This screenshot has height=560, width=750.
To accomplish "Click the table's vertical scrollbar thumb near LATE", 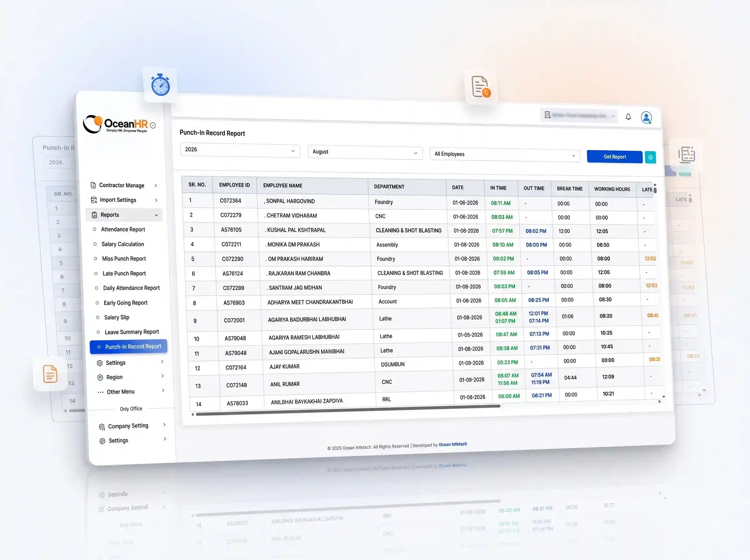I will click(x=655, y=190).
